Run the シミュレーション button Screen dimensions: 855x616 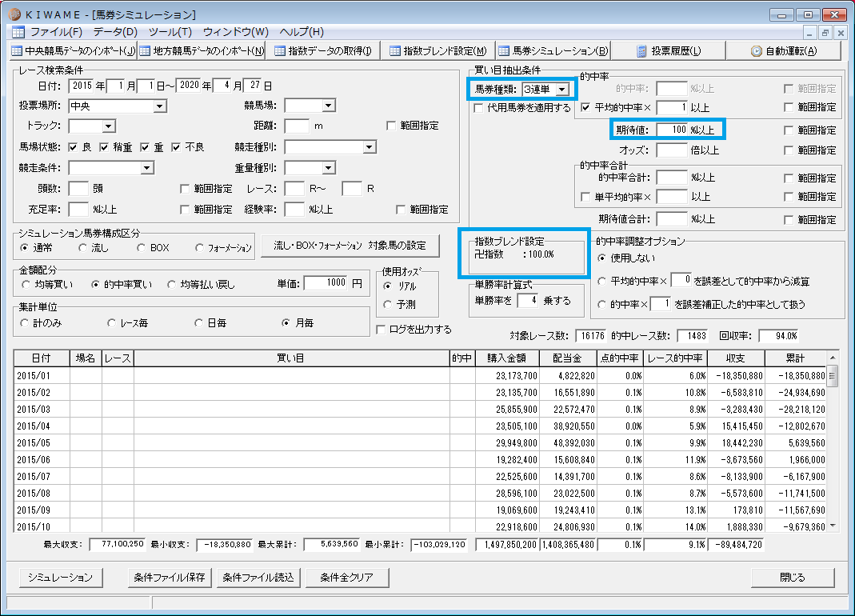pos(61,578)
